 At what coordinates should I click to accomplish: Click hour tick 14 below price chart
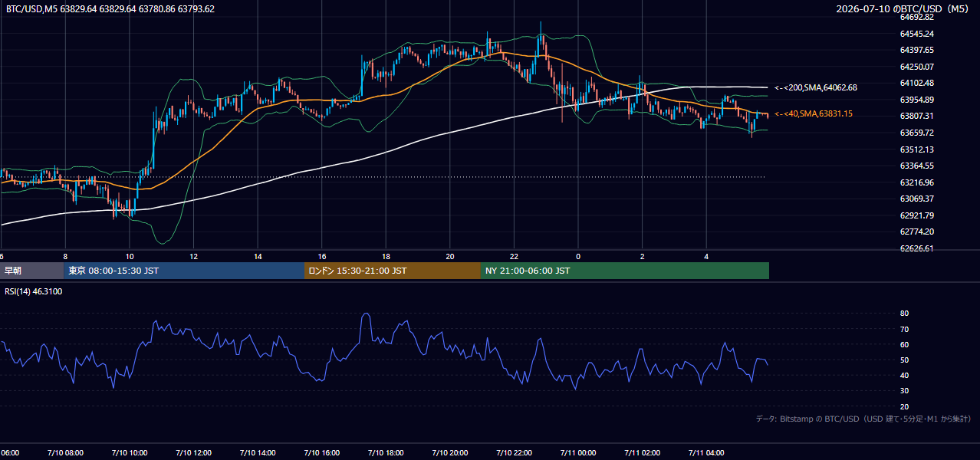coord(258,257)
